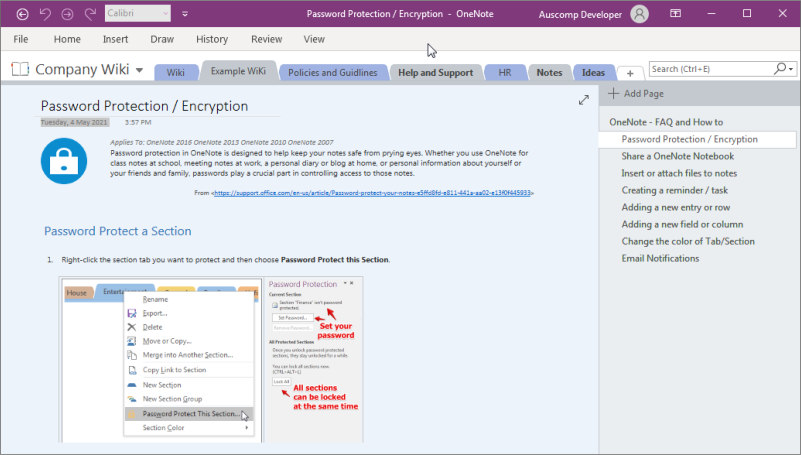Screen dimensions: 801x455
Task: Click the search magnifier icon
Action: [x=780, y=68]
